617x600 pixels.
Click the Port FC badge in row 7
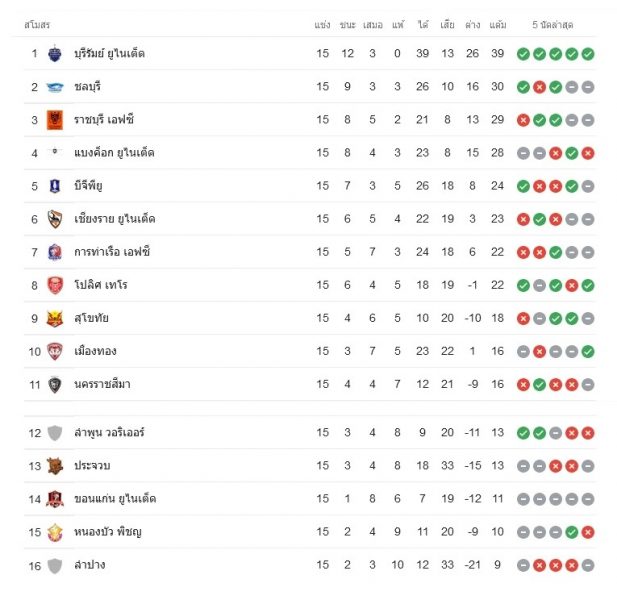(55, 252)
